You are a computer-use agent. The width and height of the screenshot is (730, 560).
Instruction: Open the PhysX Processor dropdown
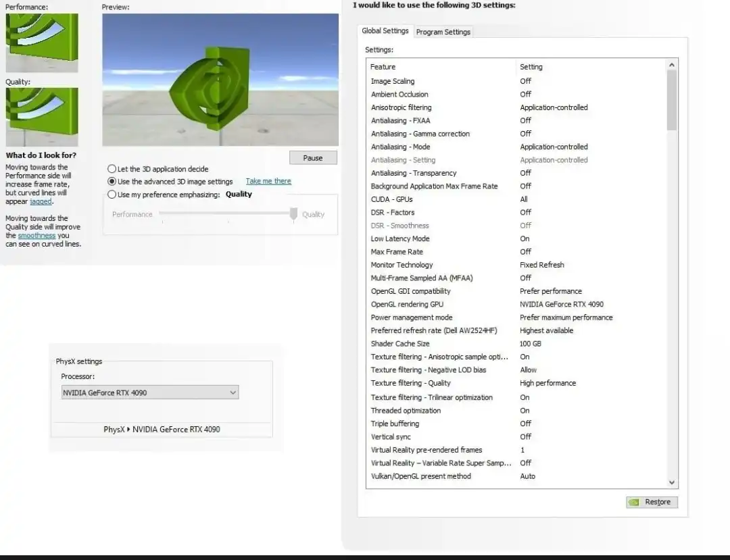233,392
